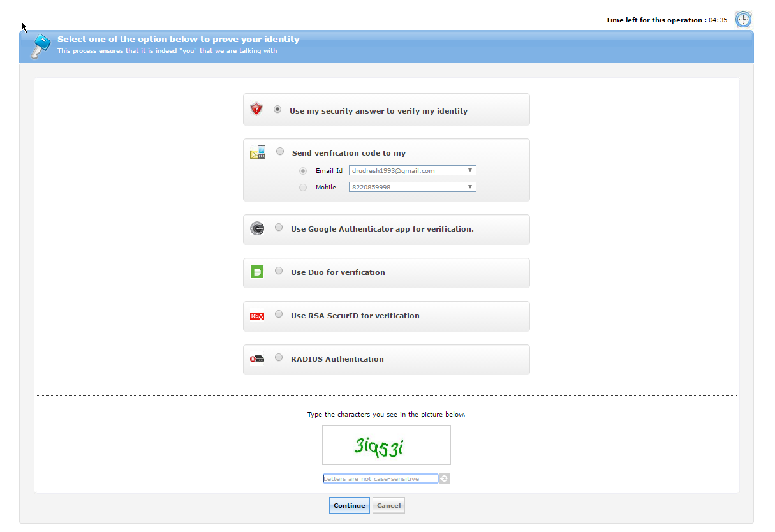Click the envelope and phone verification icon
The image size is (775, 532).
[x=258, y=152]
